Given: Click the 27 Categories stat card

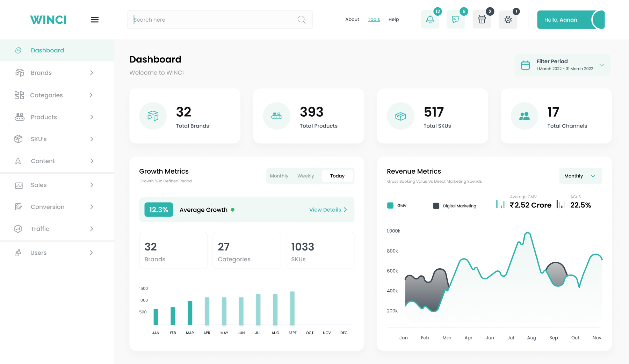Looking at the screenshot, I should click(247, 250).
